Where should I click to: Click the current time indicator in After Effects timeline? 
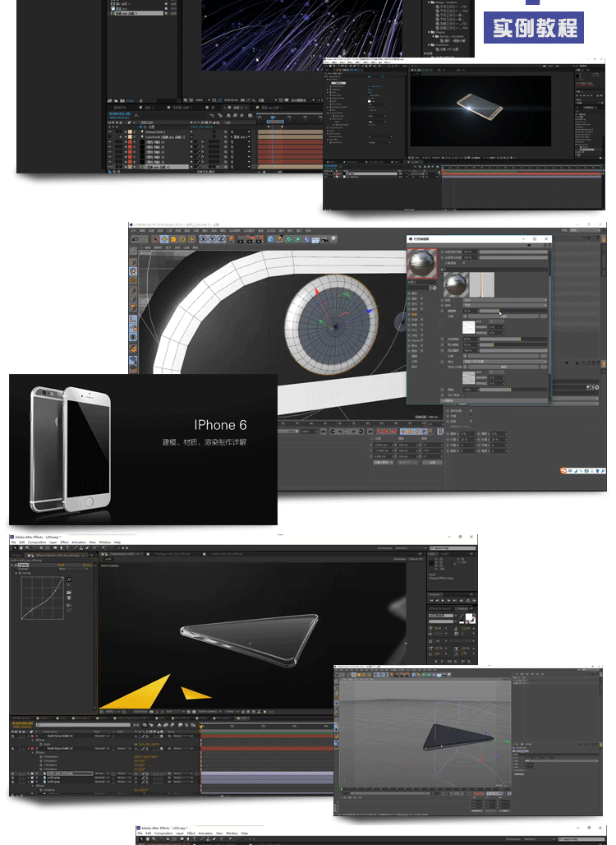pos(201,727)
